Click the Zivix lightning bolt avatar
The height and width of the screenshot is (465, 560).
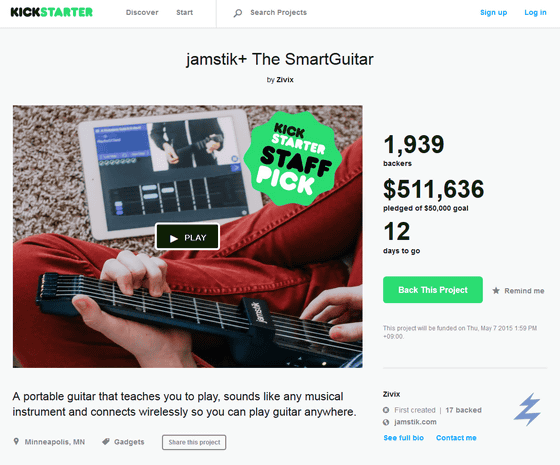[527, 409]
